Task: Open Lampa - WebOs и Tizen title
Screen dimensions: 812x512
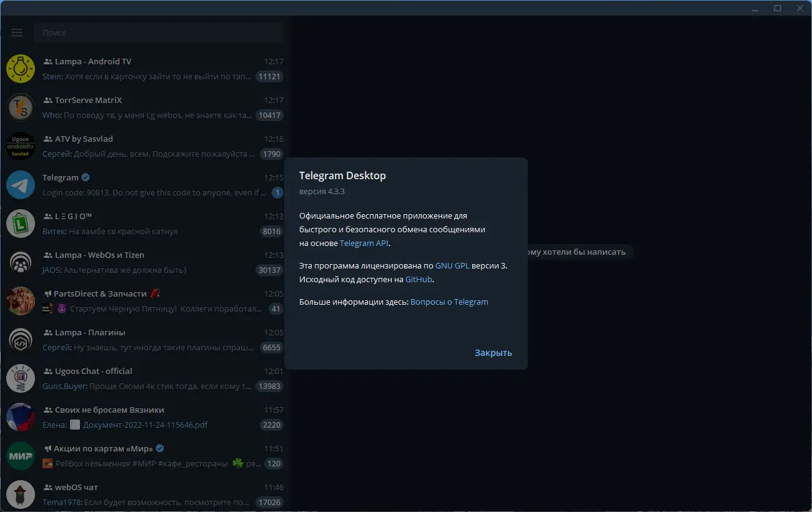Action: (x=99, y=255)
